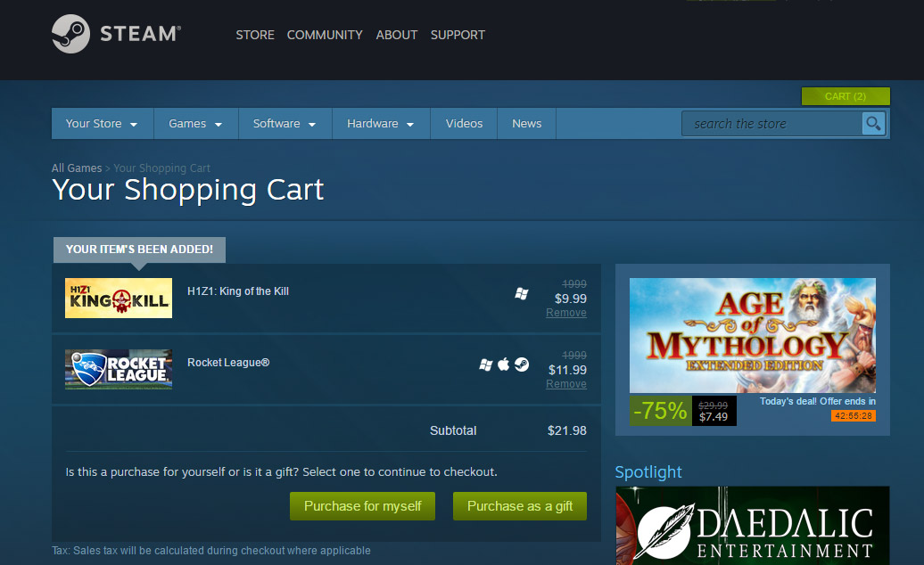The height and width of the screenshot is (565, 924).
Task: Click the Rocket League® title link
Action: [228, 363]
